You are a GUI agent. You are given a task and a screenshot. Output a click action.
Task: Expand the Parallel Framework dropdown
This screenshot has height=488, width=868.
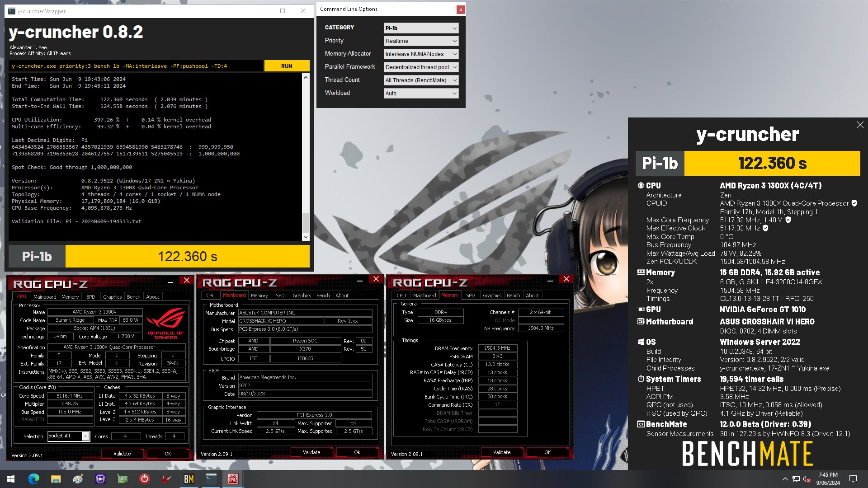[x=421, y=67]
